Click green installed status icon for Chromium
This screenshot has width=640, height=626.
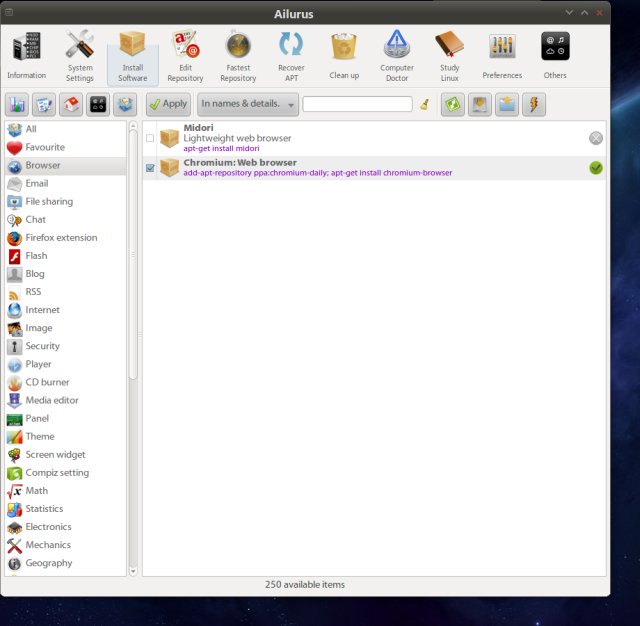596,168
